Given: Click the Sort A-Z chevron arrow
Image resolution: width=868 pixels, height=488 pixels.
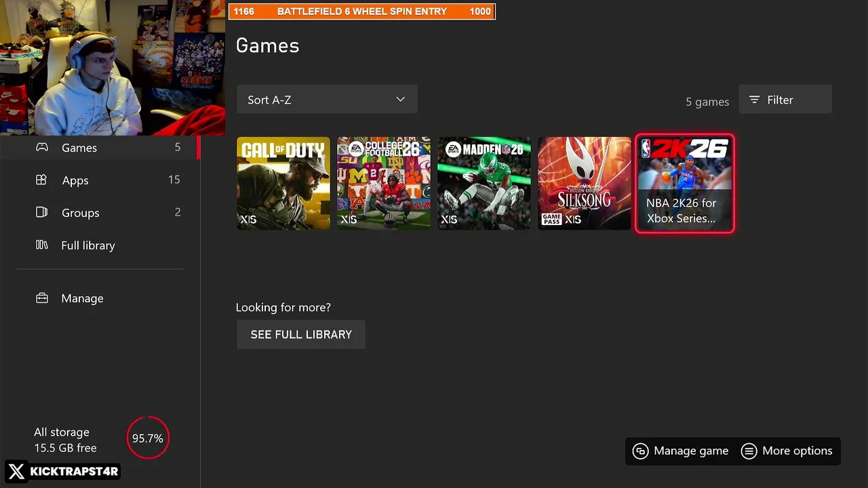Looking at the screenshot, I should (x=400, y=100).
